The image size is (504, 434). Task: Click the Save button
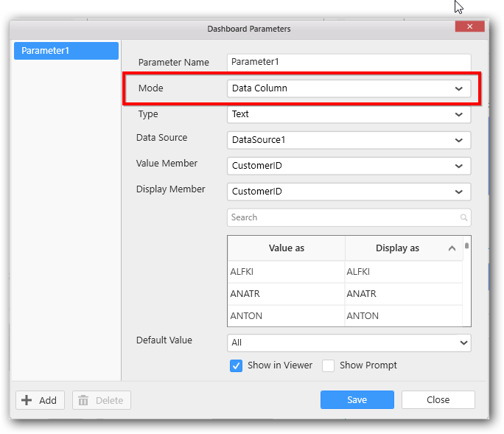pos(357,400)
